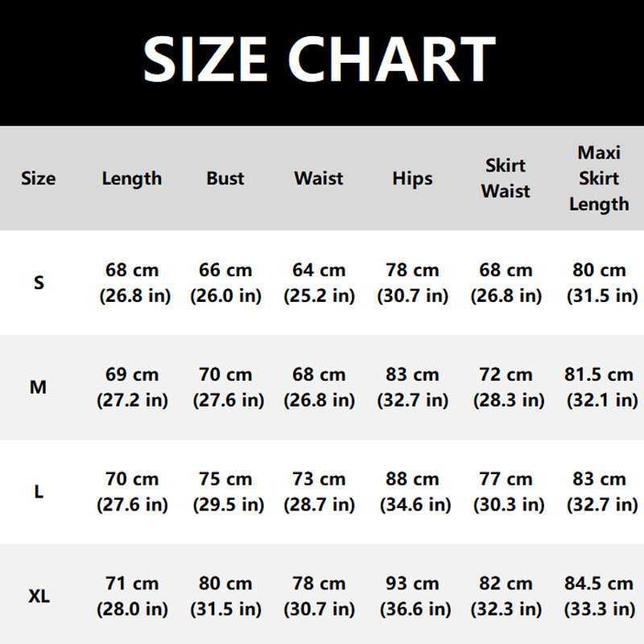Select the 84.5 cm maxi skirt length cell
The width and height of the screenshot is (644, 644).
[599, 596]
